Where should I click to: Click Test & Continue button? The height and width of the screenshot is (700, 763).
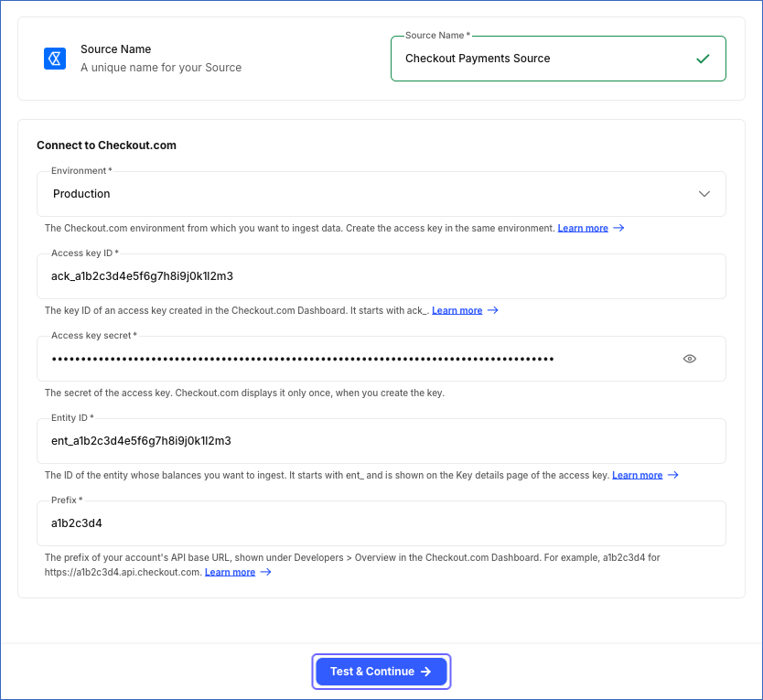pos(381,672)
